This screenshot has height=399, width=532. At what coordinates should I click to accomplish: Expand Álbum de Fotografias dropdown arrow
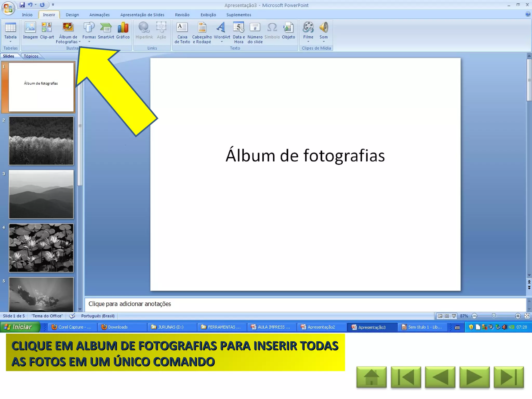(x=80, y=42)
